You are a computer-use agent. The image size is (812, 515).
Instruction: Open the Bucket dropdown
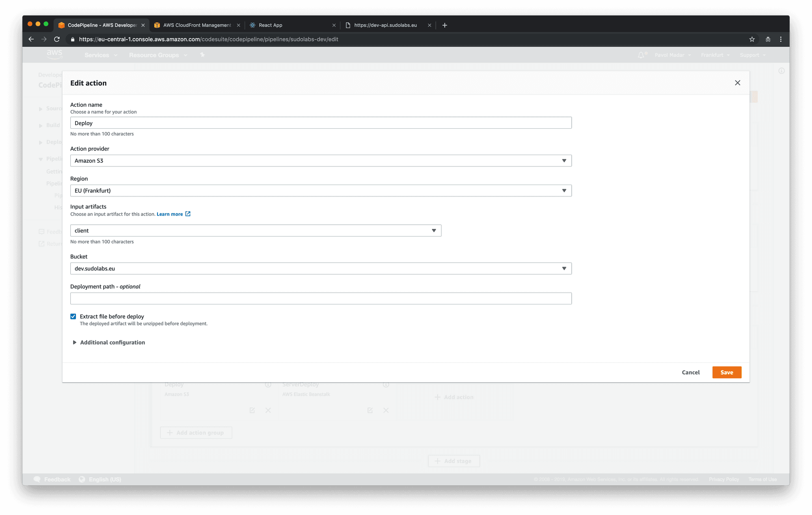pos(321,269)
